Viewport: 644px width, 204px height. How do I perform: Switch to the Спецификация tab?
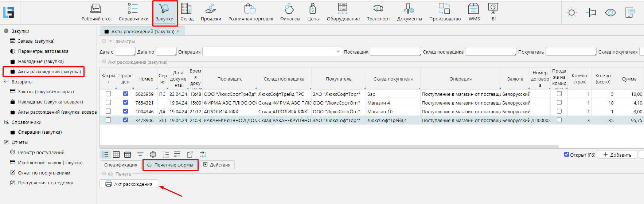pyautogui.click(x=121, y=165)
